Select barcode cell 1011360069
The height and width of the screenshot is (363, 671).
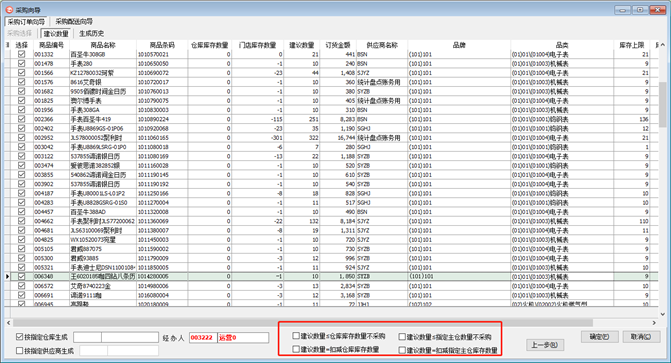coord(162,221)
